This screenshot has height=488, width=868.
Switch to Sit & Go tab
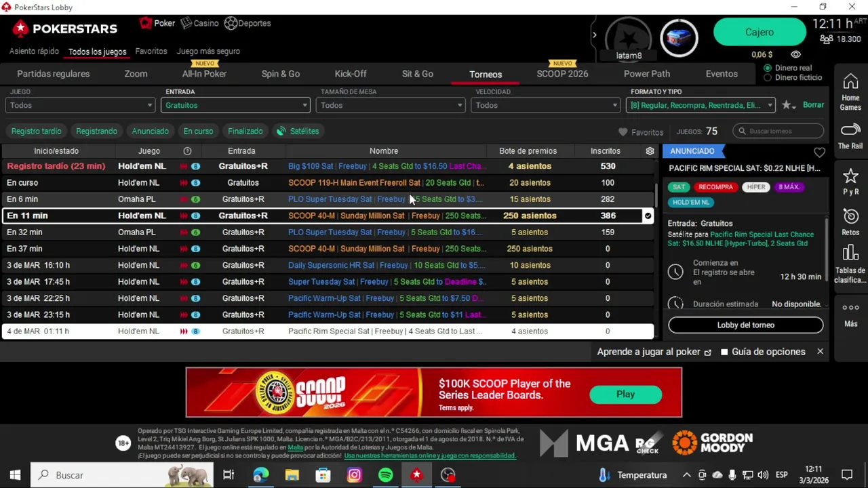pyautogui.click(x=418, y=74)
